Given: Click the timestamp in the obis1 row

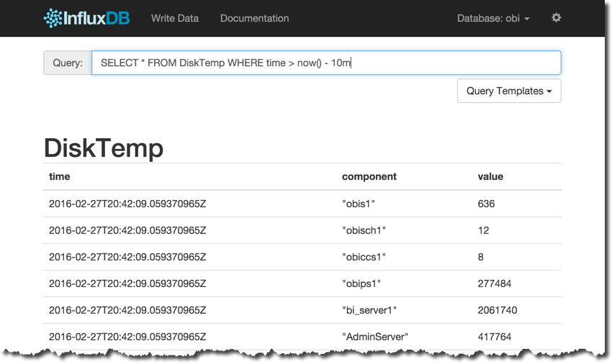Looking at the screenshot, I should click(x=127, y=204).
